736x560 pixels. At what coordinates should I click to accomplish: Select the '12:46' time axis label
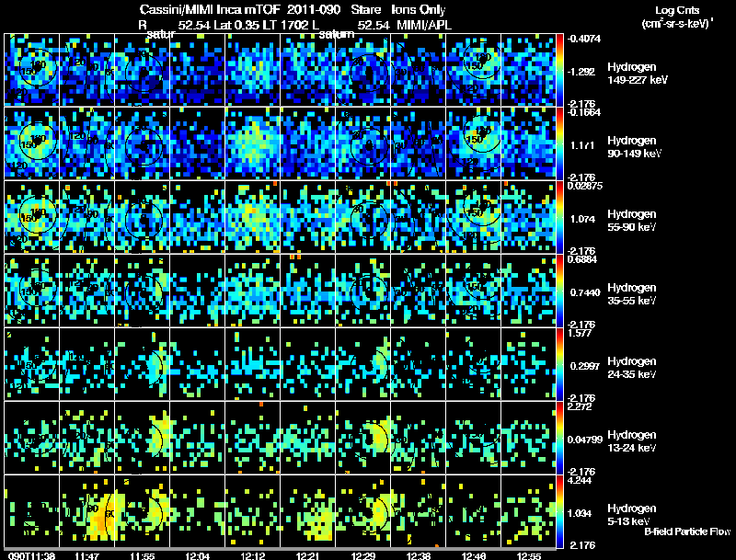(474, 555)
